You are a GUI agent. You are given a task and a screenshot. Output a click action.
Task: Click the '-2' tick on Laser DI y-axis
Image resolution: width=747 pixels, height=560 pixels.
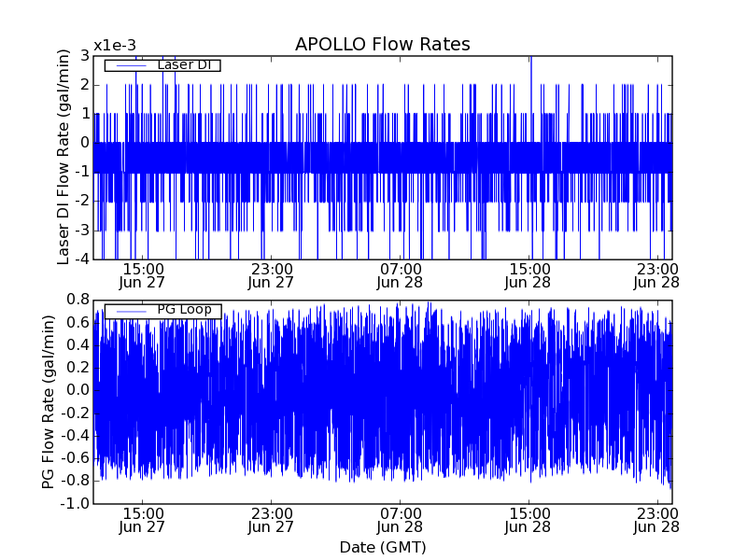tap(82, 202)
